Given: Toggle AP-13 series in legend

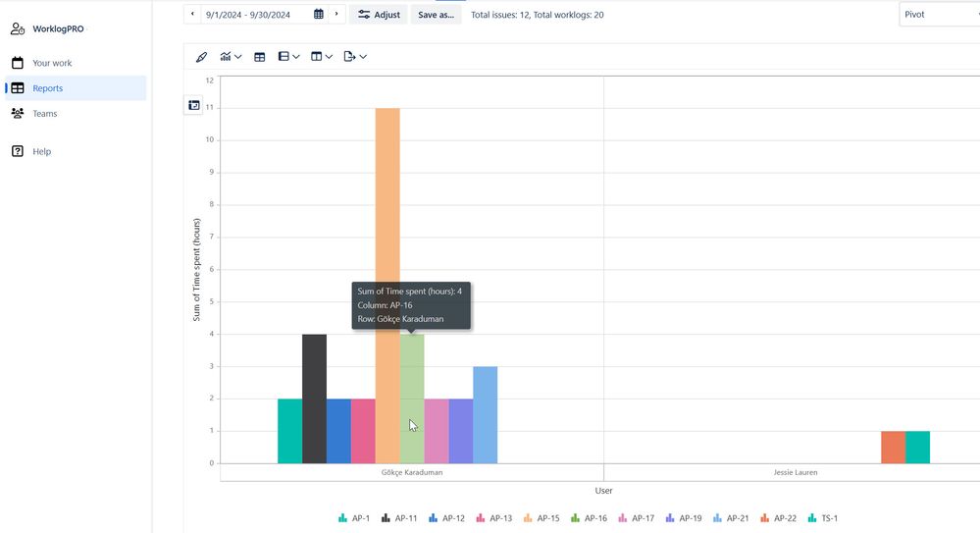Looking at the screenshot, I should point(494,518).
